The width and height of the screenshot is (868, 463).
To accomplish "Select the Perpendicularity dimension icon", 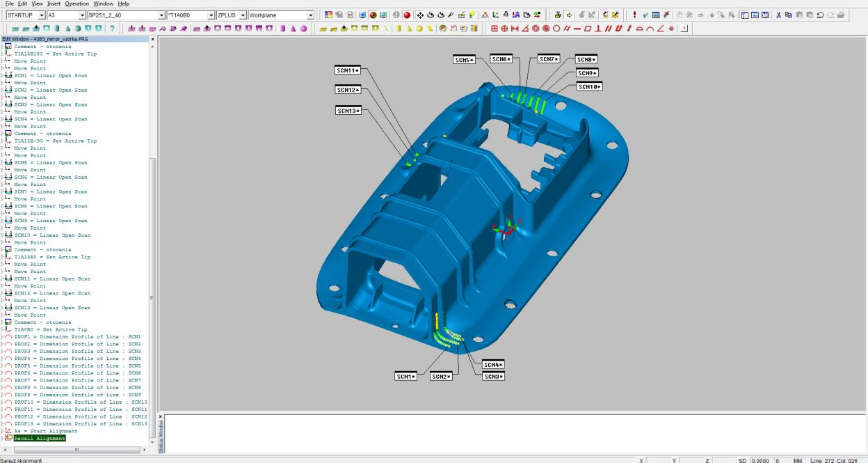I will [597, 29].
